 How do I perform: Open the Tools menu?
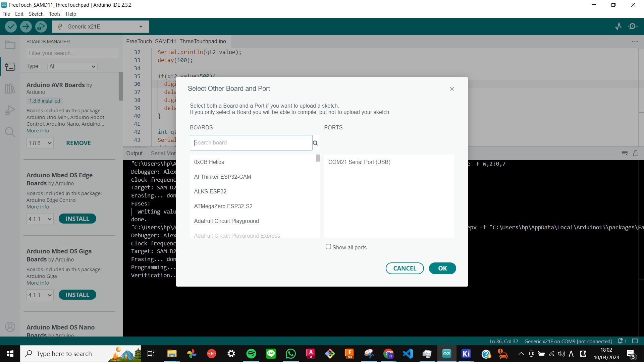pos(54,14)
